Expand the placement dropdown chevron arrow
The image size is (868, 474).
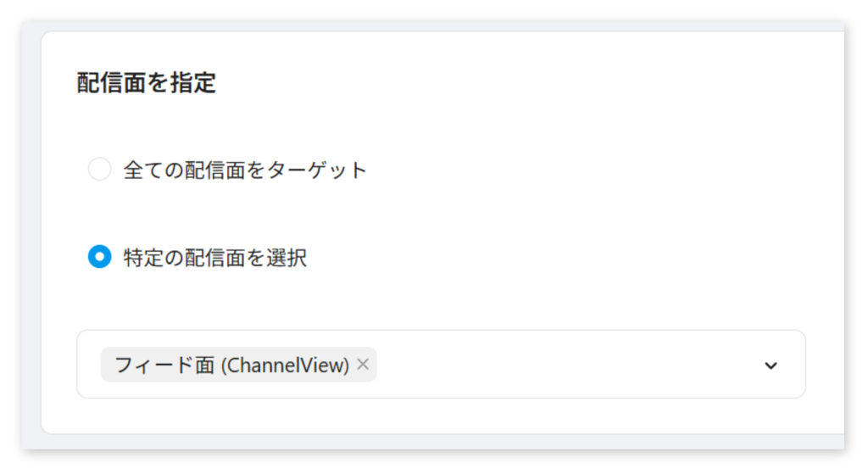click(771, 365)
